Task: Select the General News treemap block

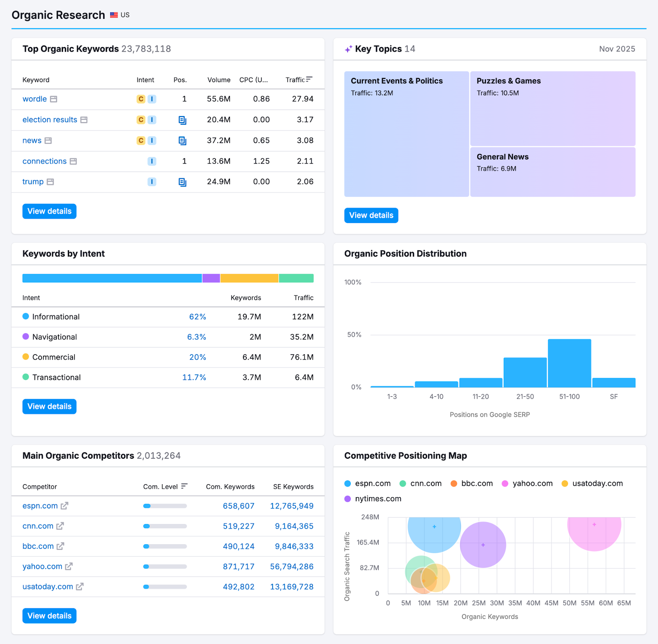Action: click(x=553, y=171)
